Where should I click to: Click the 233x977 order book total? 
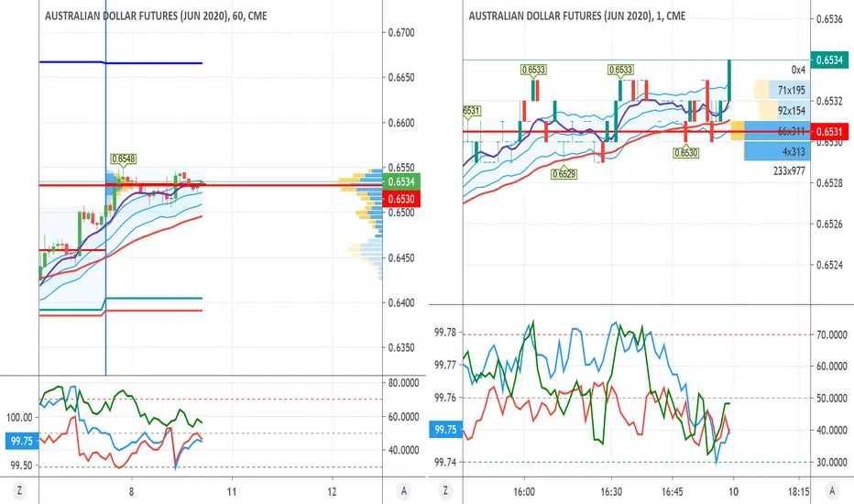789,171
